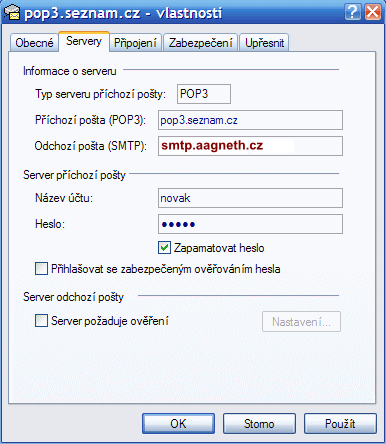The height and width of the screenshot is (444, 386).
Task: Enable Přihlašovat se zabezpečeným ověřováním hesla
Action: tap(41, 269)
